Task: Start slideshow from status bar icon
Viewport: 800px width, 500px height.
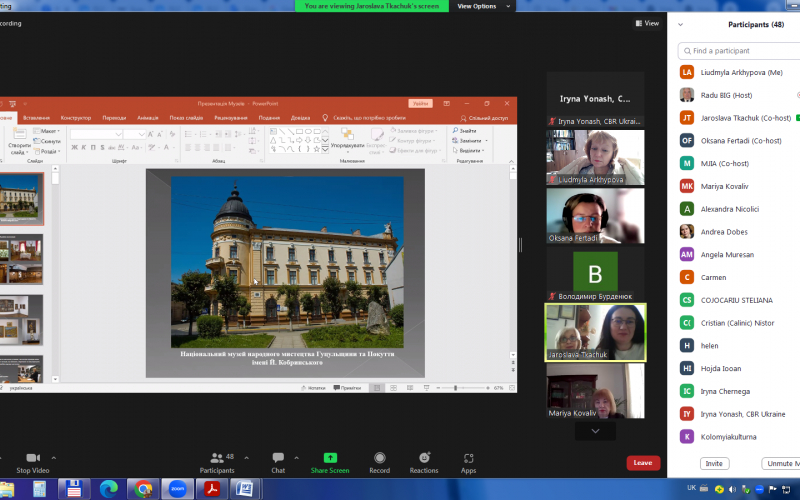Action: 427,388
